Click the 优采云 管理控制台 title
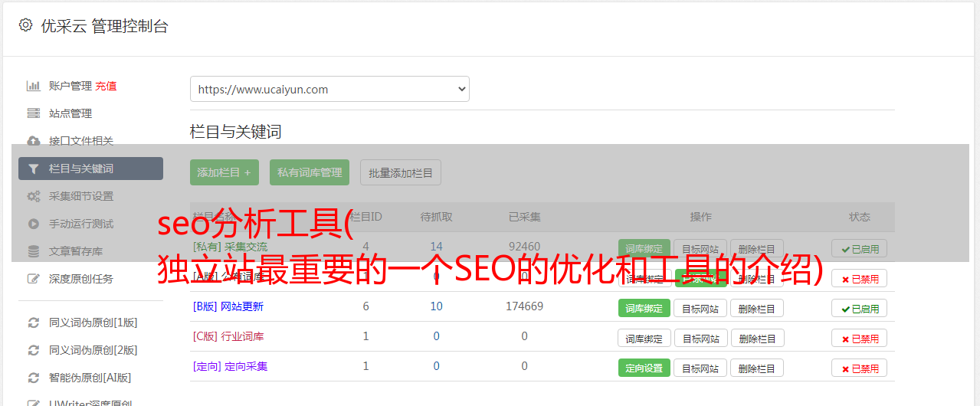The width and height of the screenshot is (980, 406). point(104,26)
